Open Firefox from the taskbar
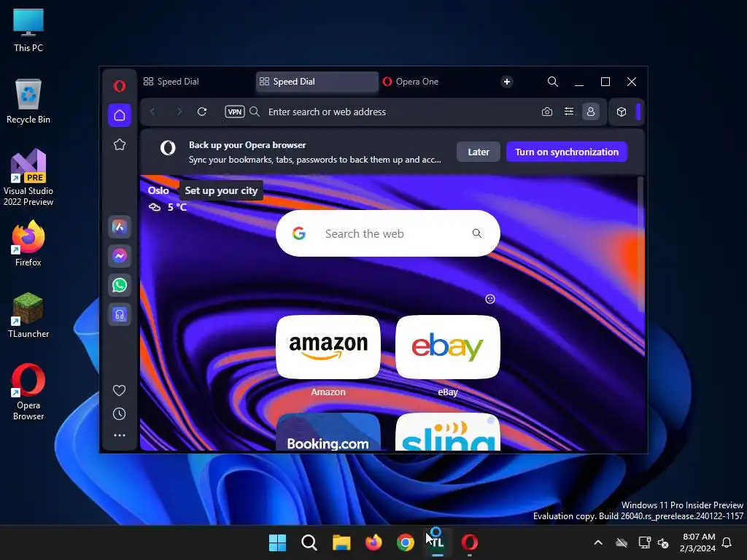Screen dimensions: 747x560 pyautogui.click(x=373, y=542)
